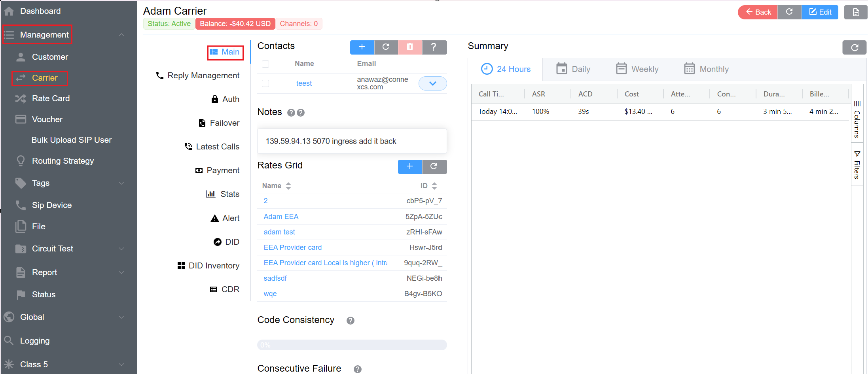Tick the checkbox for contact teest
This screenshot has width=868, height=374.
click(x=265, y=83)
